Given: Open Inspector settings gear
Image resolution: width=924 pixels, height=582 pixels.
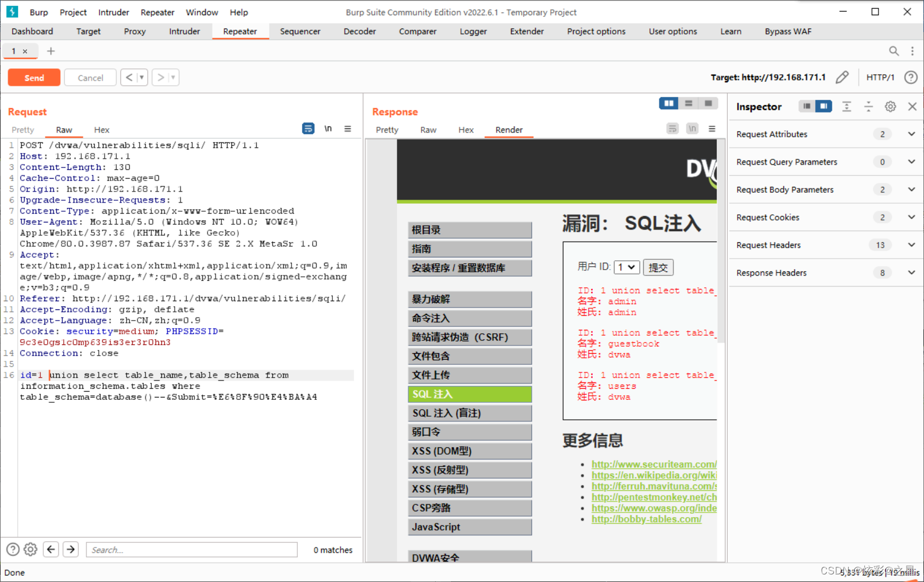Looking at the screenshot, I should click(x=890, y=106).
